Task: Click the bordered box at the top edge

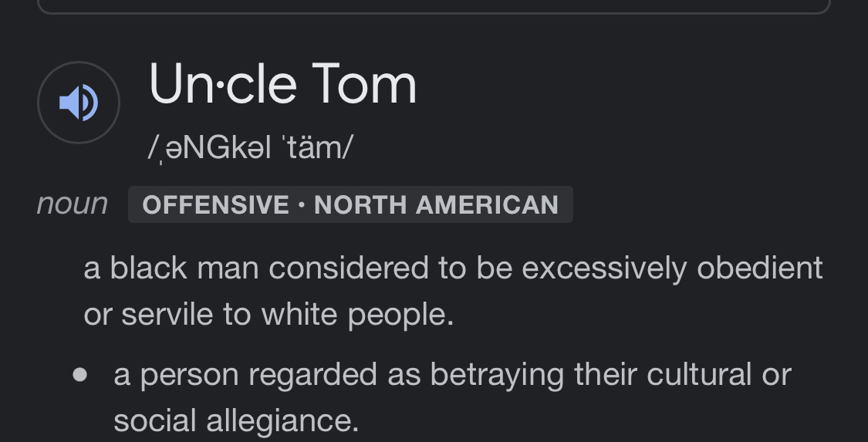Action: 434,7
